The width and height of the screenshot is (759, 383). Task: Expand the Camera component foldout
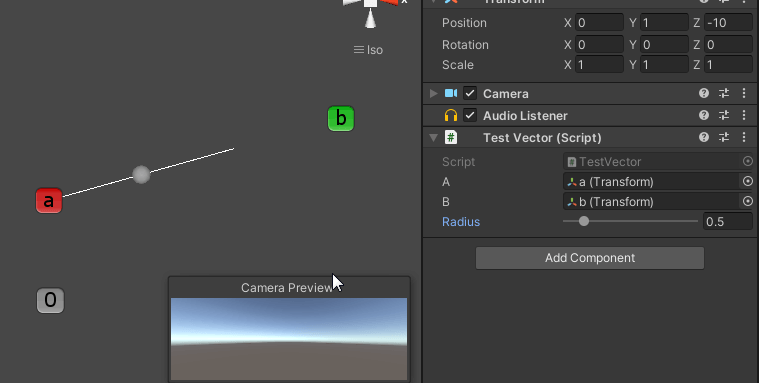click(x=434, y=93)
